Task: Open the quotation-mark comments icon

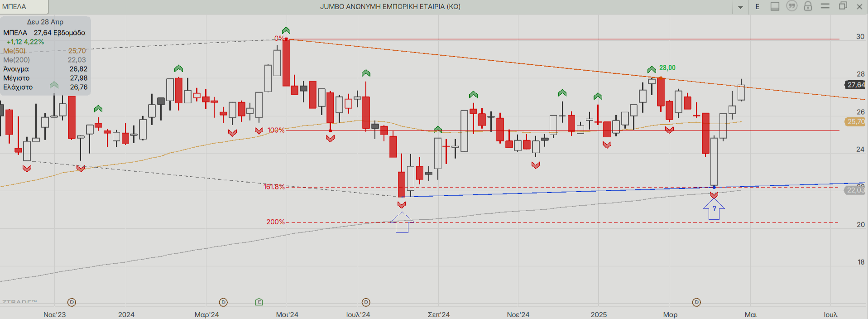Action: tap(791, 6)
